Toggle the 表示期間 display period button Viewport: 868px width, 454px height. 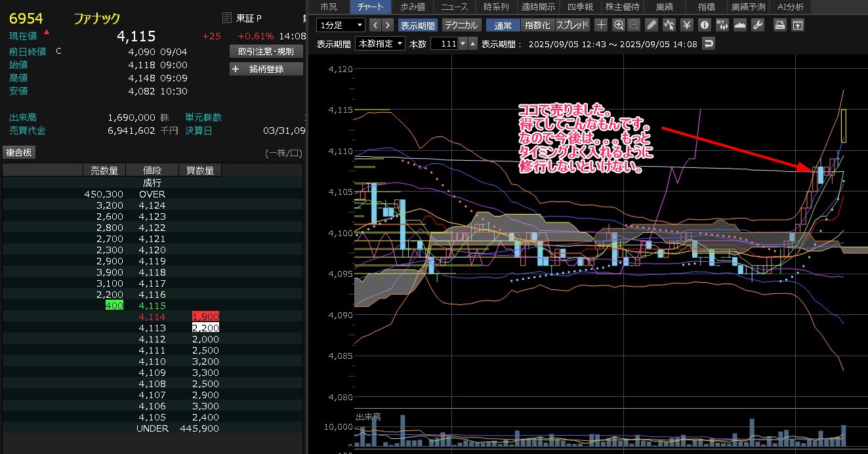417,25
